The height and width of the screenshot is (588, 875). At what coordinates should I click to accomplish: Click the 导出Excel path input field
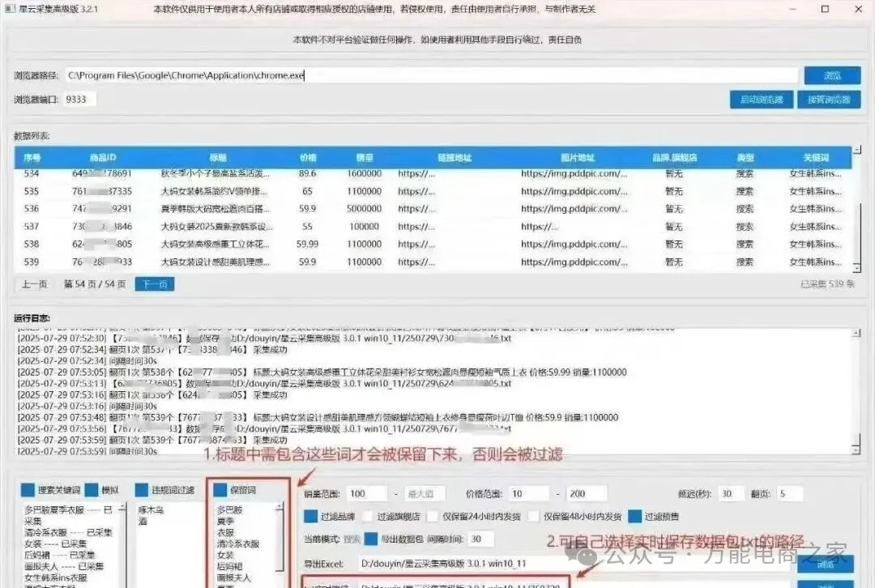pos(567,563)
